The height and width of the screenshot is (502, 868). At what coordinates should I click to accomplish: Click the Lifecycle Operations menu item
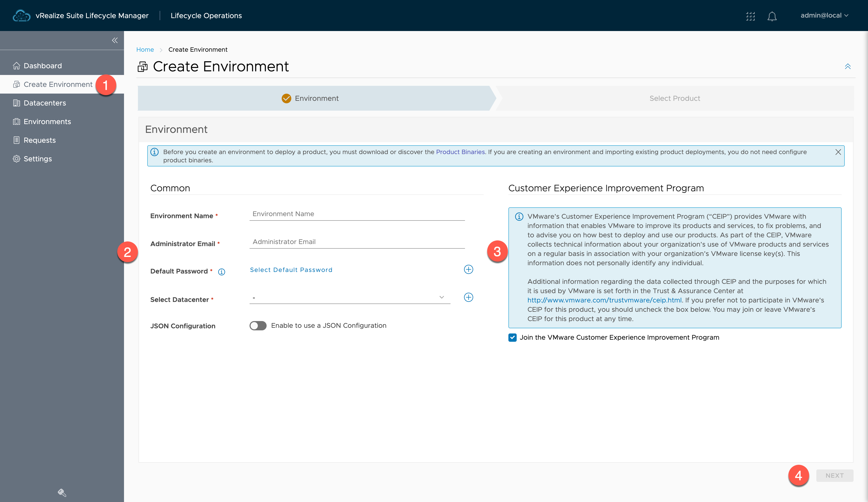point(206,16)
